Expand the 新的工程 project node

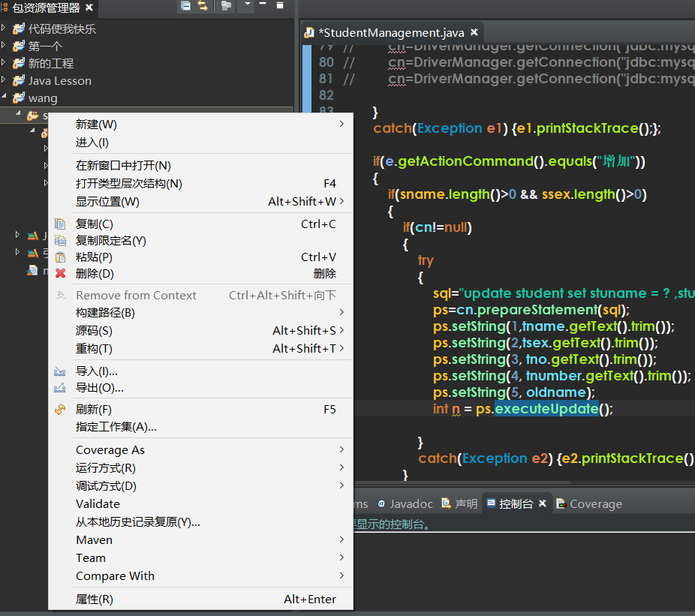click(x=4, y=62)
